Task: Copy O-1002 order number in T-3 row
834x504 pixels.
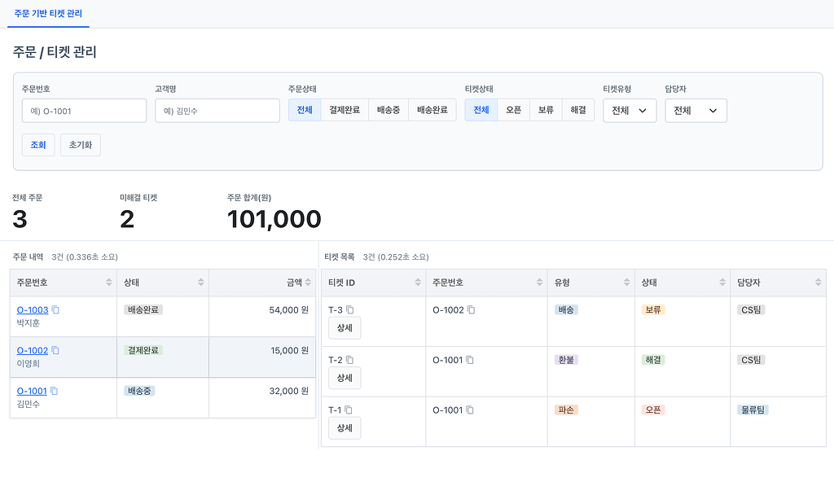Action: [x=471, y=310]
